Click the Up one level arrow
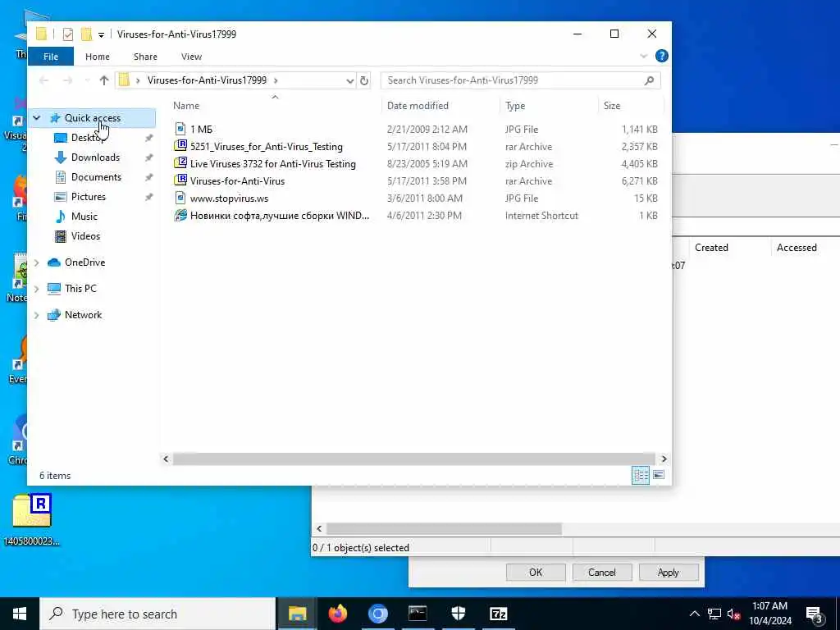 coord(104,80)
